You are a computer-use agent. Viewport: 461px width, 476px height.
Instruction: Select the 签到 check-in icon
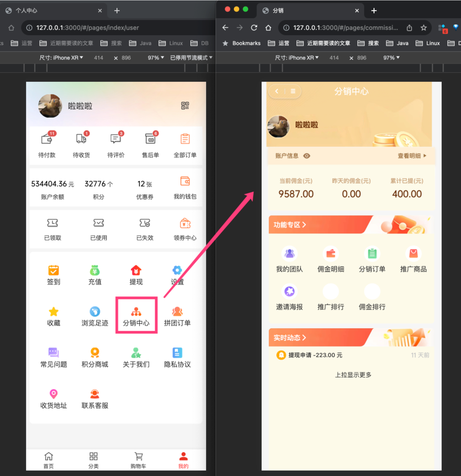[x=53, y=274]
